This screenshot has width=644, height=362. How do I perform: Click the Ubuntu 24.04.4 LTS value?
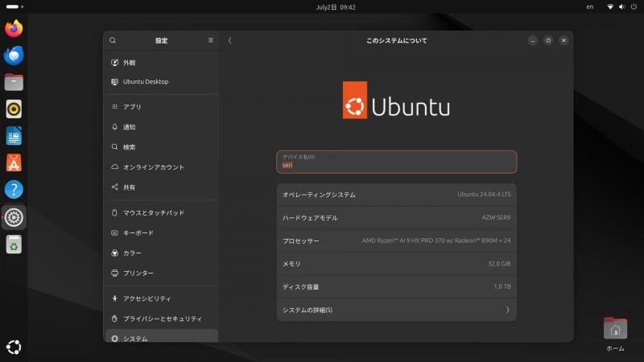[x=484, y=194]
